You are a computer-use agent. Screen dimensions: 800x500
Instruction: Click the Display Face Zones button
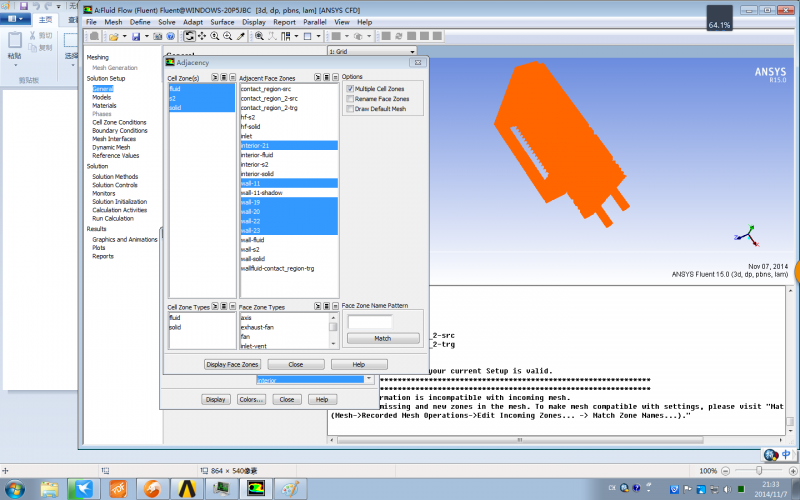[233, 364]
